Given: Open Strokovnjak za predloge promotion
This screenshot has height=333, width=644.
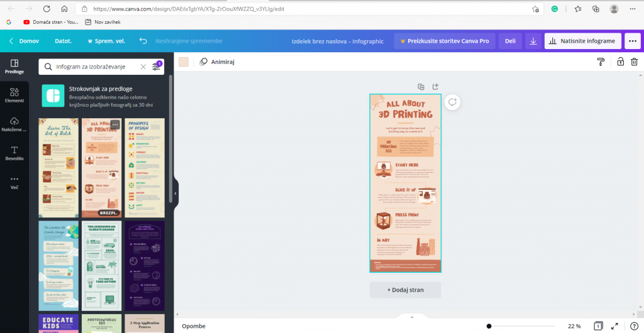Looking at the screenshot, I should pos(101,96).
